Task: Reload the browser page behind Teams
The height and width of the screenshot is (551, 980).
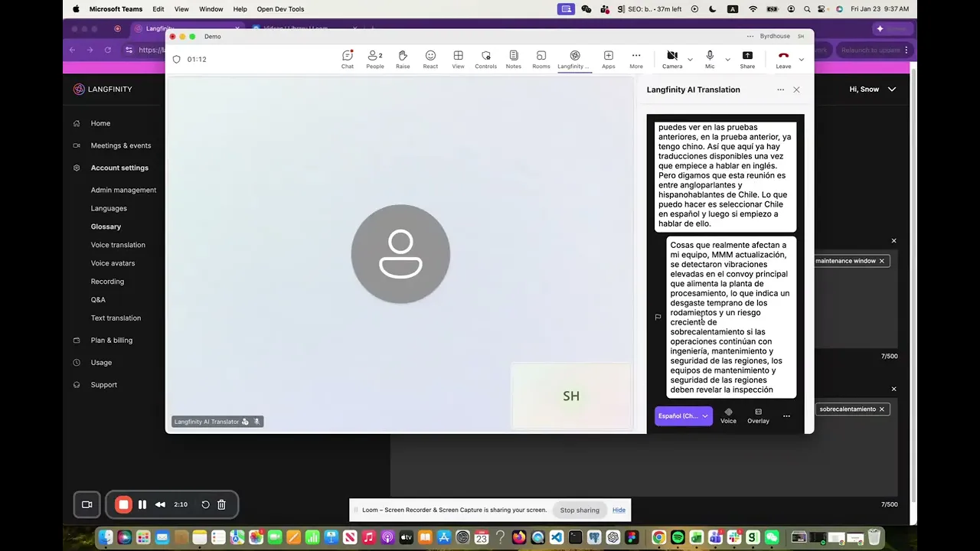Action: [x=108, y=50]
